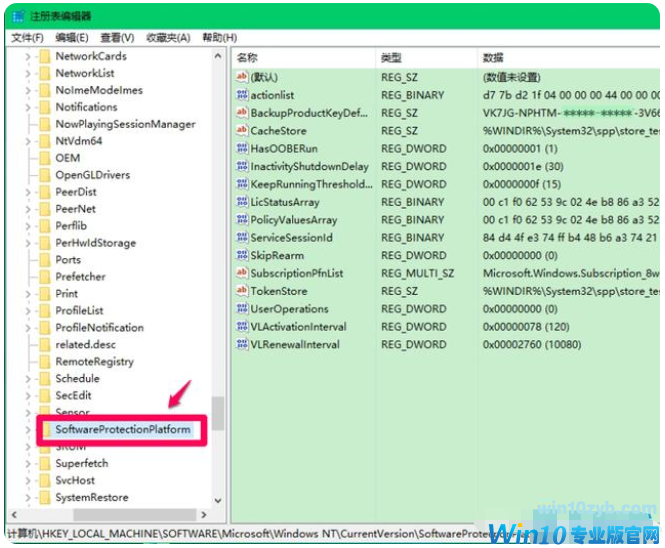Click the OEM folder icon
The image size is (665, 548).
(45, 158)
